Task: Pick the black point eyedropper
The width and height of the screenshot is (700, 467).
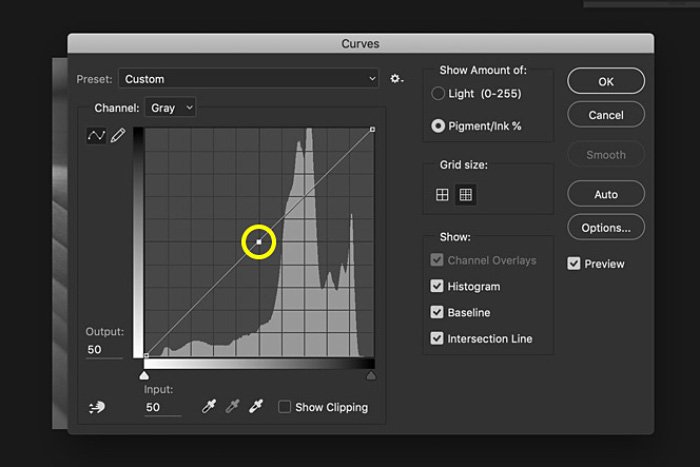Action: click(x=207, y=407)
